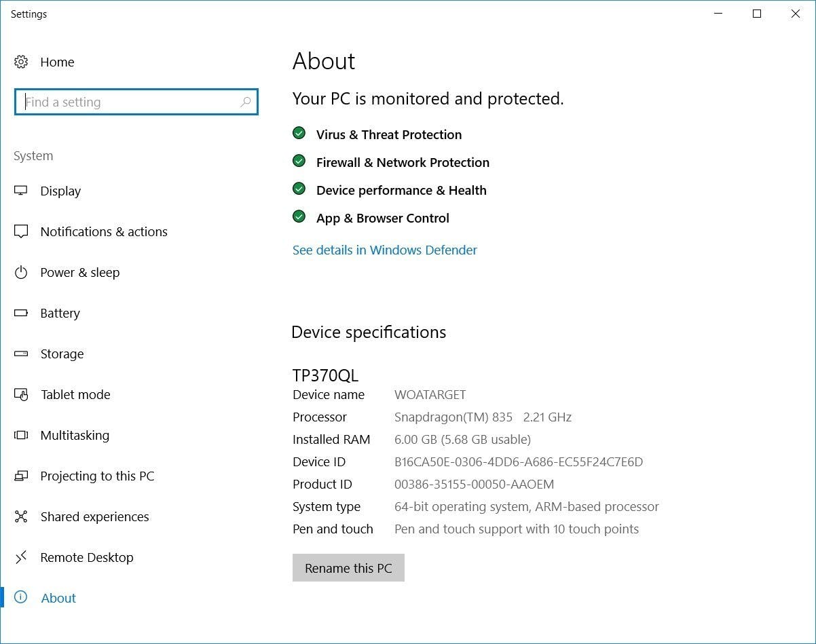Click the Shared experiences icon

(21, 516)
